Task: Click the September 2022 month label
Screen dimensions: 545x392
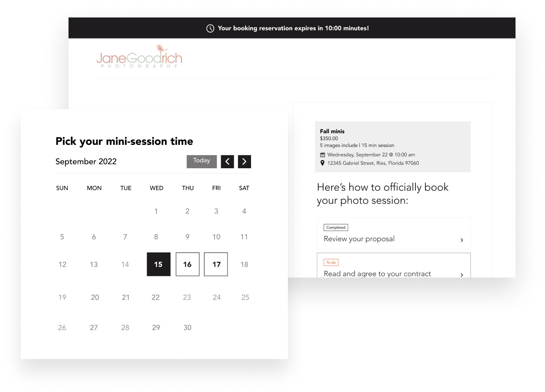Action: click(x=86, y=161)
